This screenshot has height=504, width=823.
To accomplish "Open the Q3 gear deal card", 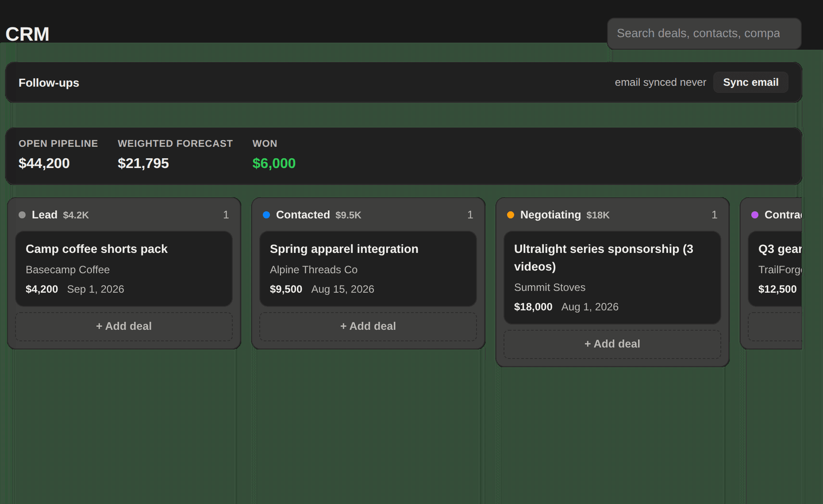I will click(x=775, y=269).
